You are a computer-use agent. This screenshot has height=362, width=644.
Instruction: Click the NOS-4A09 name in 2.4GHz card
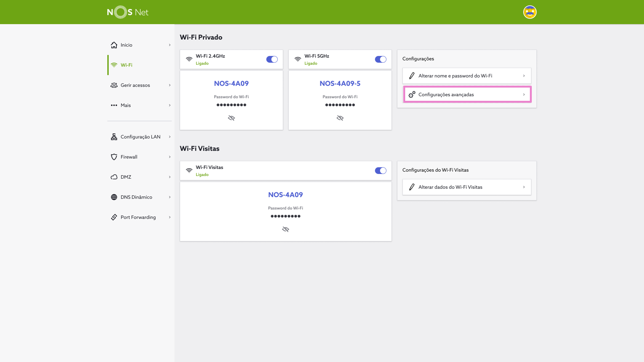click(x=231, y=83)
